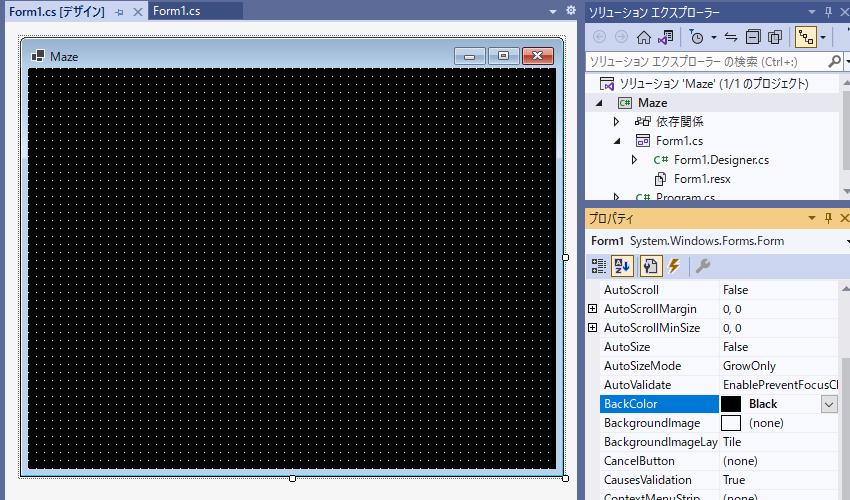
Task: Expand the 依存関係 node
Action: (616, 121)
